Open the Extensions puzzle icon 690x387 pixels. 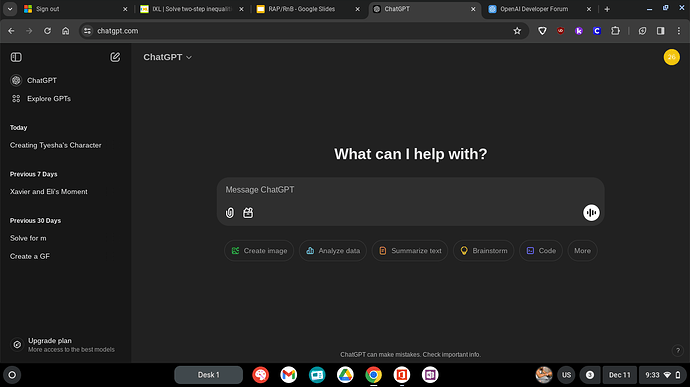point(615,31)
